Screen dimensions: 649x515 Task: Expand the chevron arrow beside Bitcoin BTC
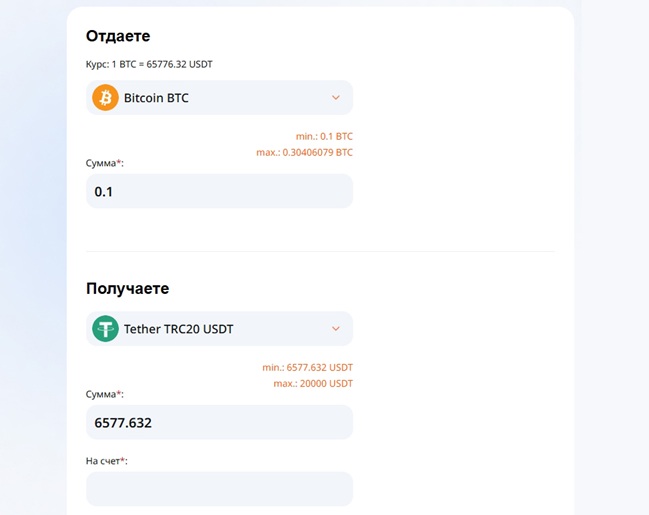pyautogui.click(x=335, y=98)
